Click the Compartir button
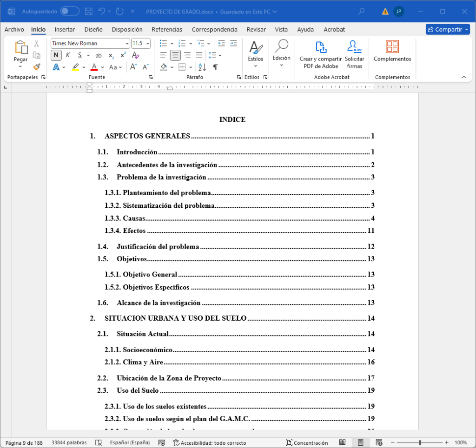The image size is (476, 448). coord(448,29)
